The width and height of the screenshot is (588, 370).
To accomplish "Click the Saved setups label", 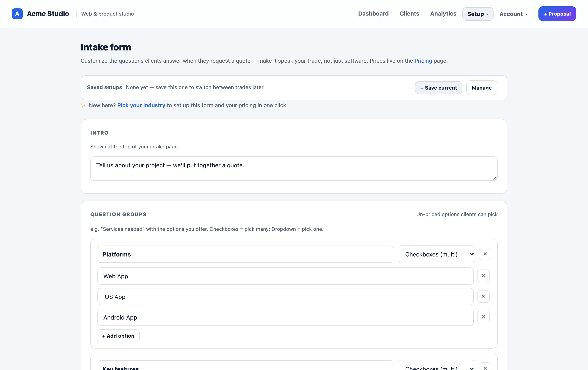I will point(104,87).
